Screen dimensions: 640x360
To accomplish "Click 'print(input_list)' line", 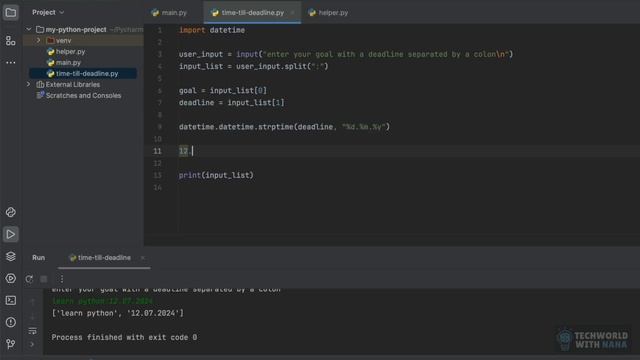I will 216,176.
